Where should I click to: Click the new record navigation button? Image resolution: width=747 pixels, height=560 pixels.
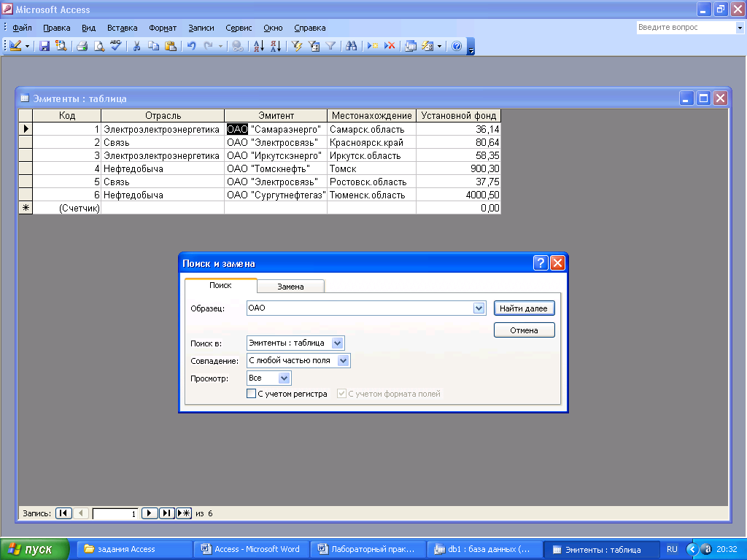pos(184,513)
